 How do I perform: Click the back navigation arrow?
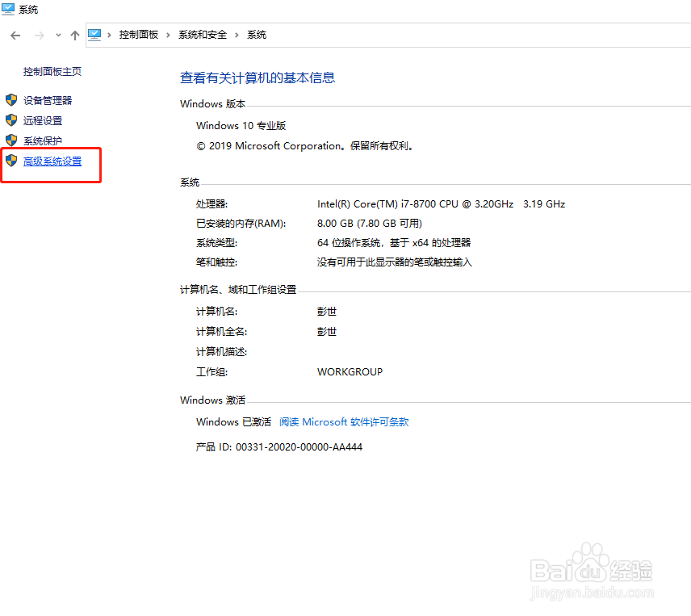[15, 35]
